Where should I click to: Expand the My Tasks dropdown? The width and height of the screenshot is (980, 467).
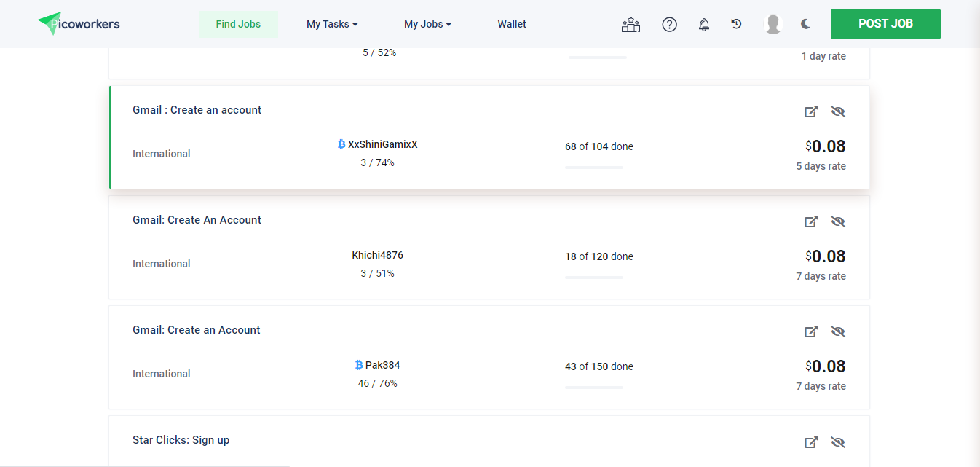coord(332,24)
